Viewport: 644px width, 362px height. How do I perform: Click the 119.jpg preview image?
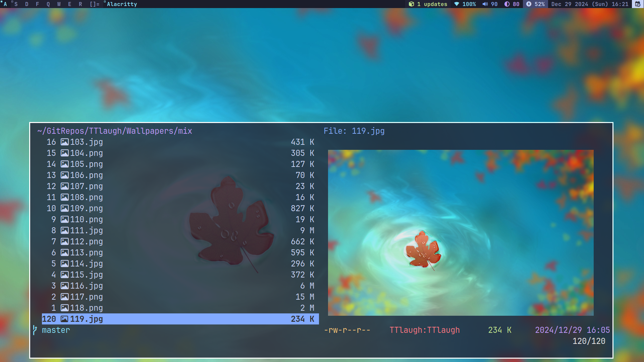[x=461, y=233]
